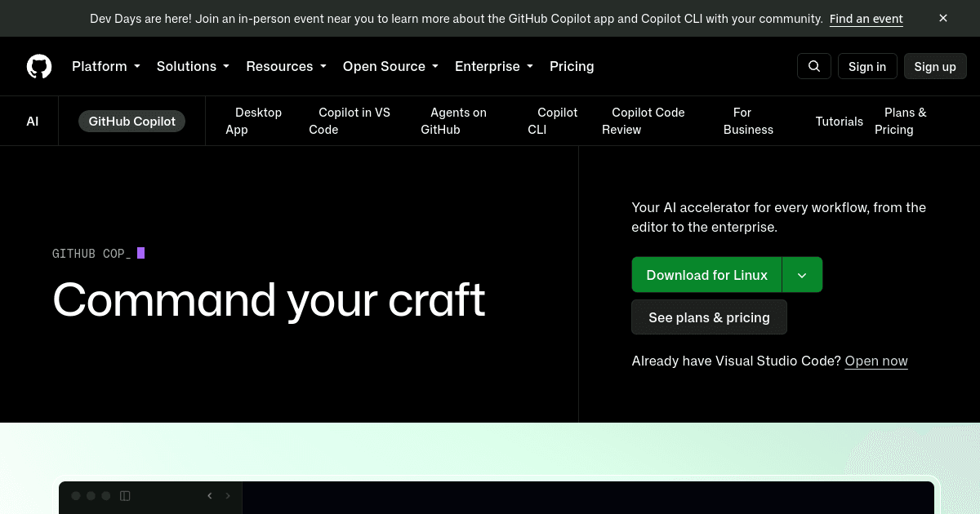Open download options dropdown arrow

802,275
